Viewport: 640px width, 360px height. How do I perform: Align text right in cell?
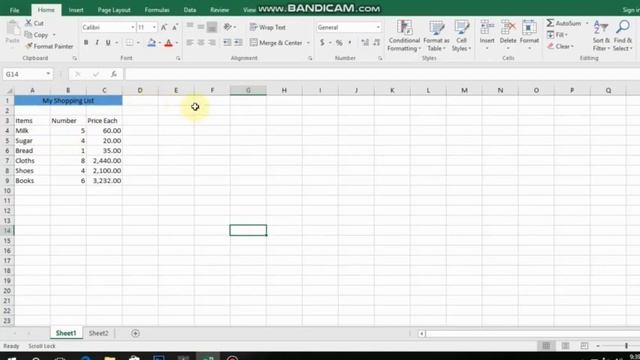[212, 42]
